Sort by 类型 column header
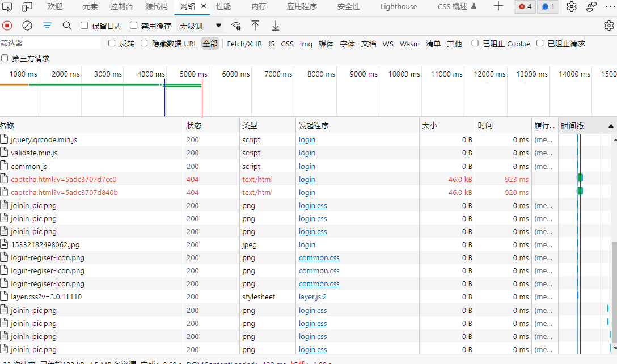 point(268,125)
